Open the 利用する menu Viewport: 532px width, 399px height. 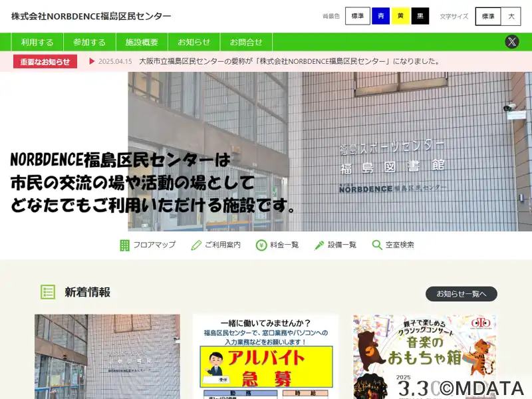click(x=37, y=42)
